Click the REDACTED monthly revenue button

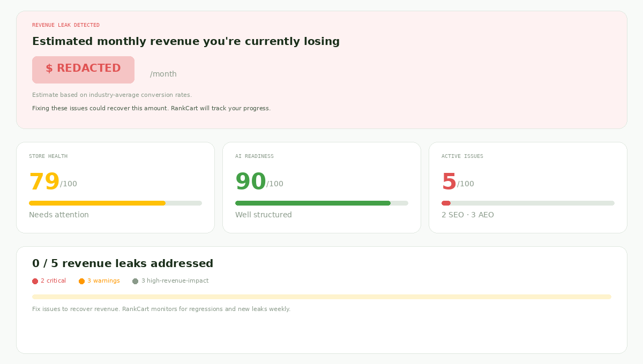pos(83,70)
